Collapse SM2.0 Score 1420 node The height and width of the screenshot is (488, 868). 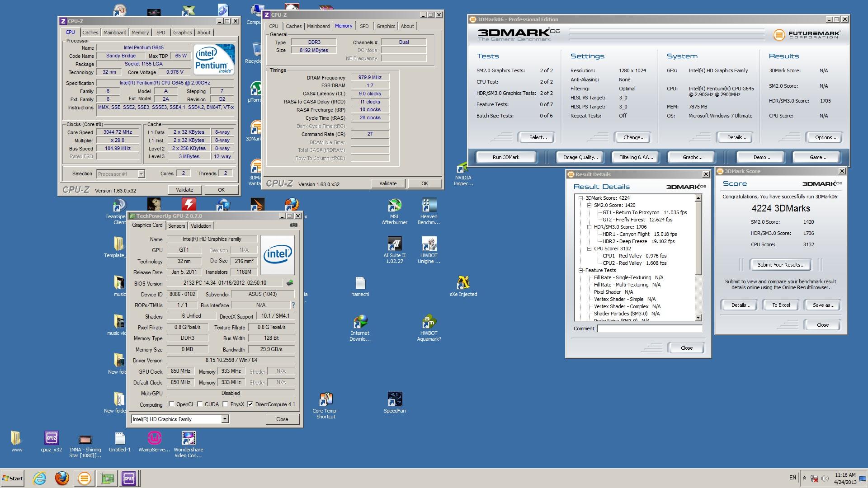tap(589, 205)
